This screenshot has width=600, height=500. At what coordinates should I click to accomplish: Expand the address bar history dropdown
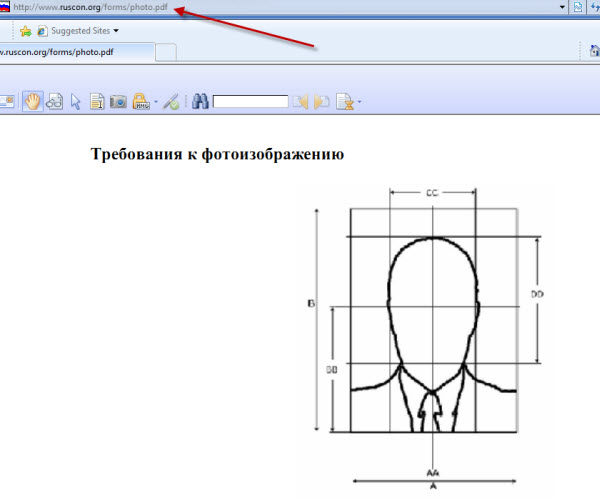coord(562,7)
